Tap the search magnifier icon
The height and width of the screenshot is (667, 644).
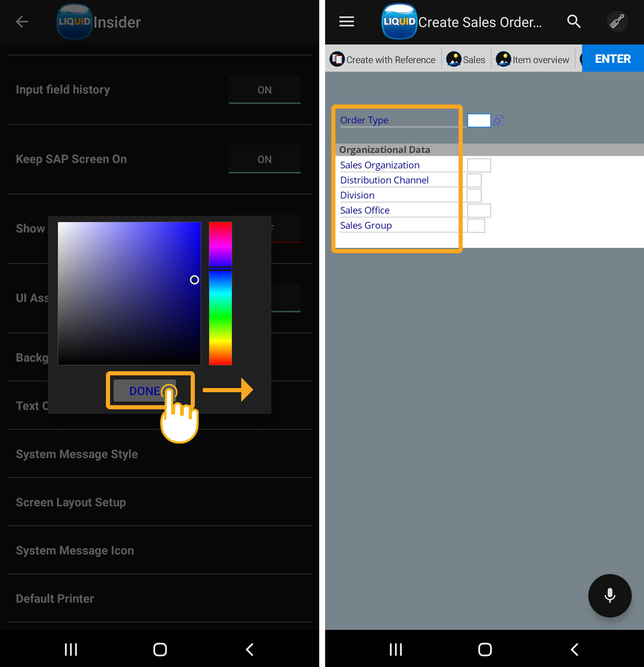574,21
